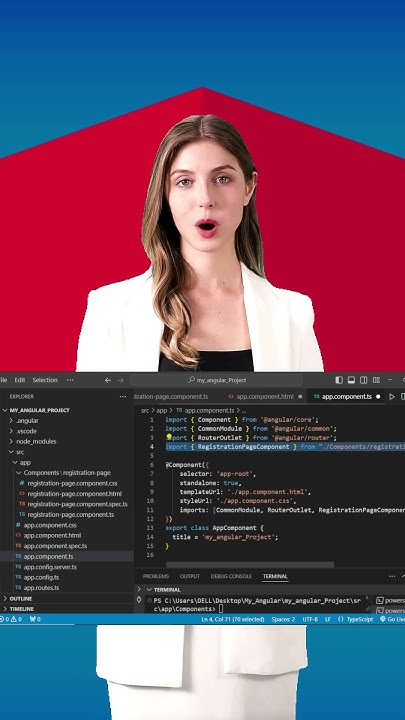
Task: Expand the .vscode folder
Action: click(x=67, y=431)
